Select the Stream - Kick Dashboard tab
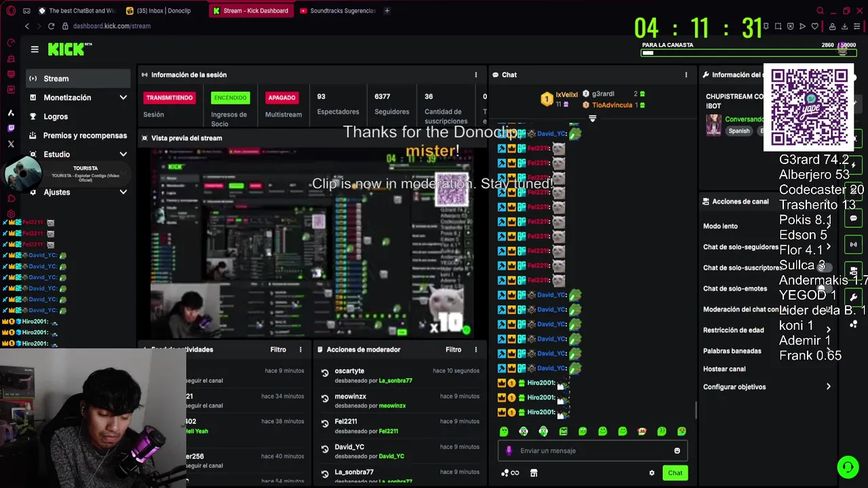 click(x=251, y=11)
